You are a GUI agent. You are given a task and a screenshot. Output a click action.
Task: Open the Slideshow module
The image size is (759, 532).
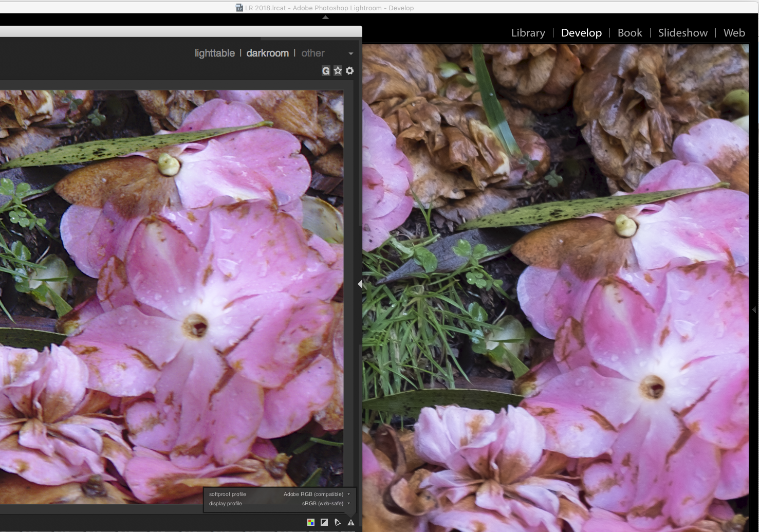click(x=682, y=33)
